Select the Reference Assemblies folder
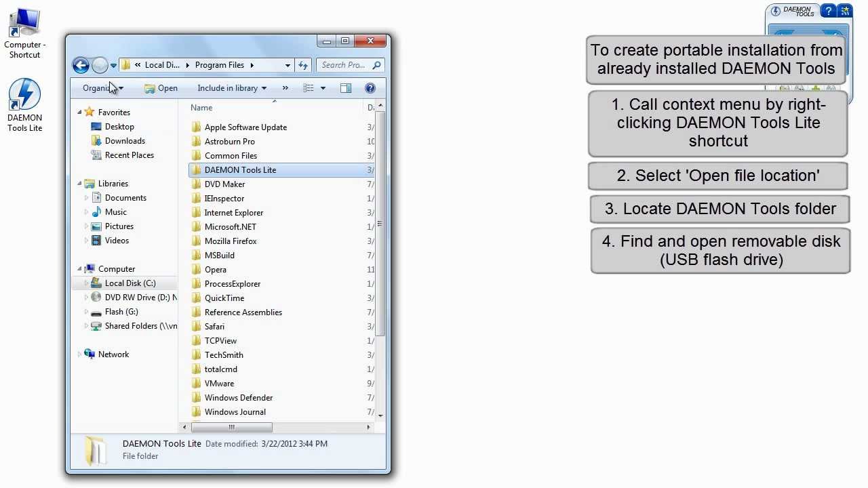Image resolution: width=868 pixels, height=488 pixels. 243,312
